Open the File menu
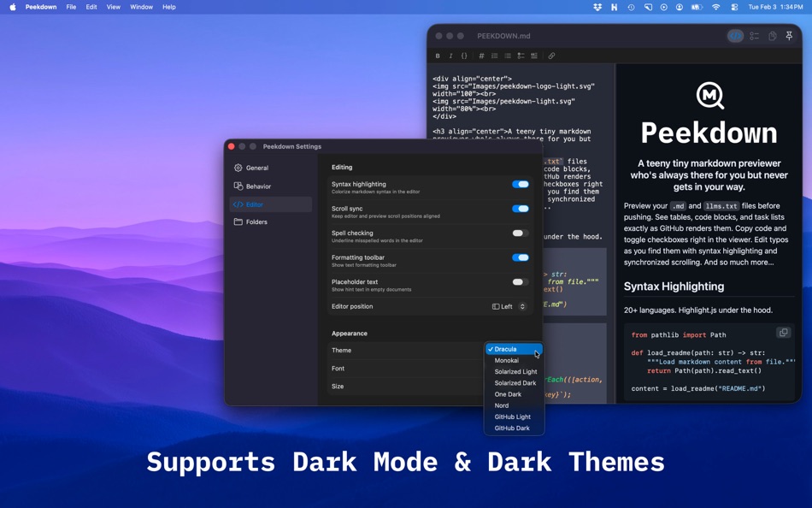Screen dimensions: 812x508 (71, 7)
